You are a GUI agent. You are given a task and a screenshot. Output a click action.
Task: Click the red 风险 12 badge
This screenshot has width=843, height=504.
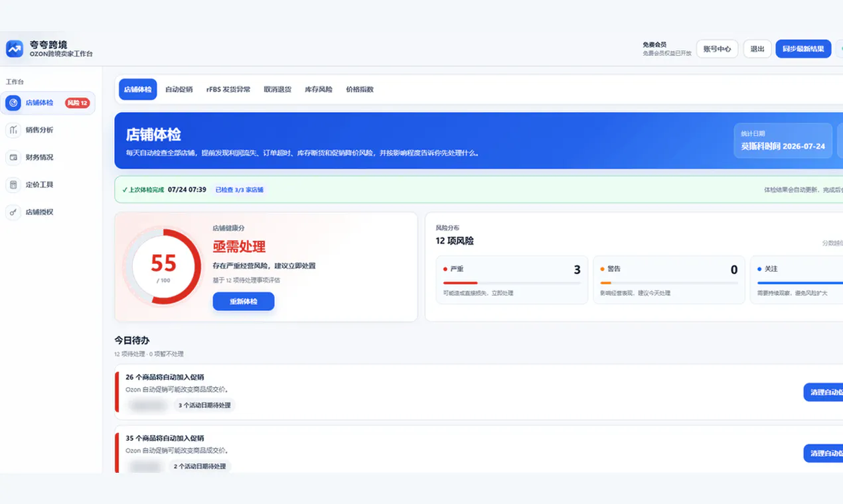click(x=77, y=103)
